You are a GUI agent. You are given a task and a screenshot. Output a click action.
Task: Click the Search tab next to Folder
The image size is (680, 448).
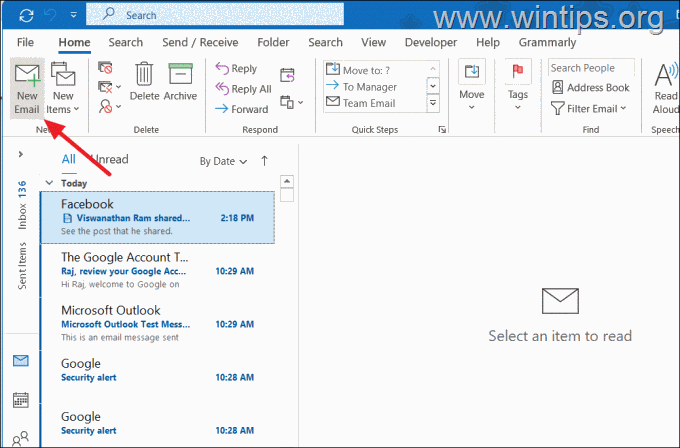[325, 43]
